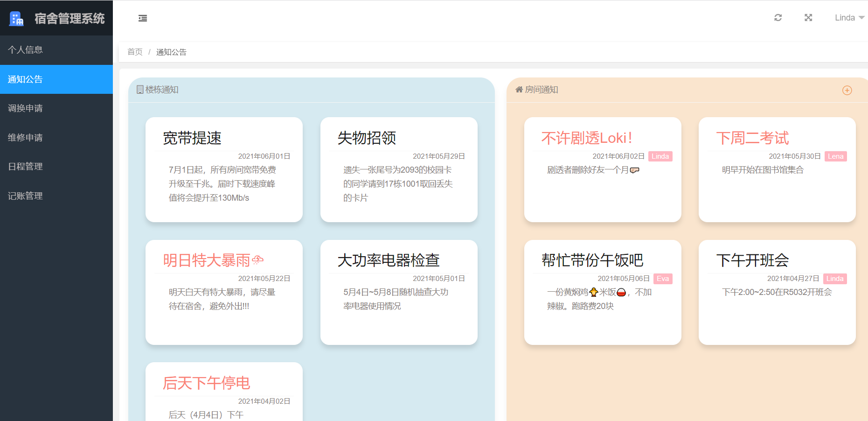This screenshot has width=868, height=421.
Task: Click the date 2021年04月02日
Action: (264, 401)
